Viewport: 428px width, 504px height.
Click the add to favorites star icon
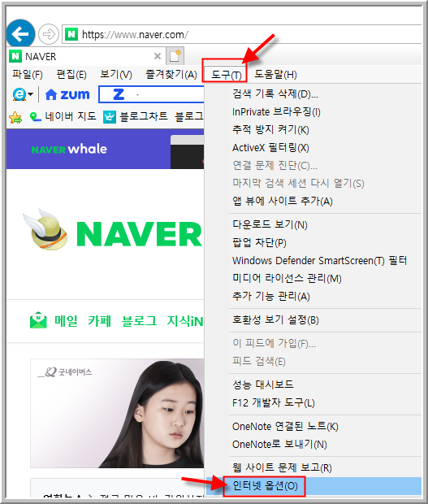[15, 117]
